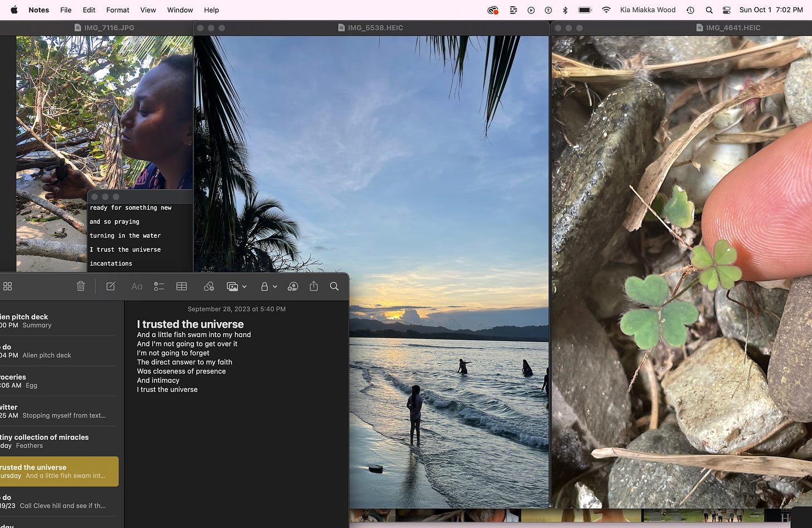
Task: Click the 'incantations' line in the text window
Action: 111,263
